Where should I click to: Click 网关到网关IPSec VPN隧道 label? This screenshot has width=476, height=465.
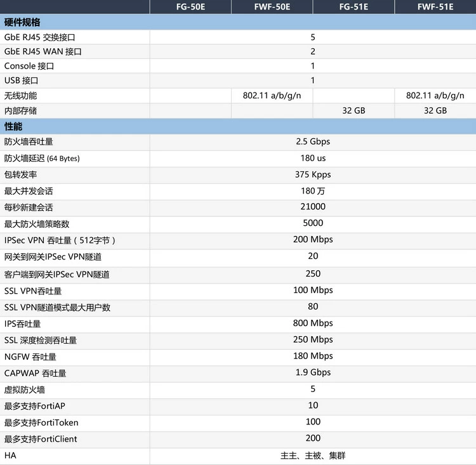(53, 257)
